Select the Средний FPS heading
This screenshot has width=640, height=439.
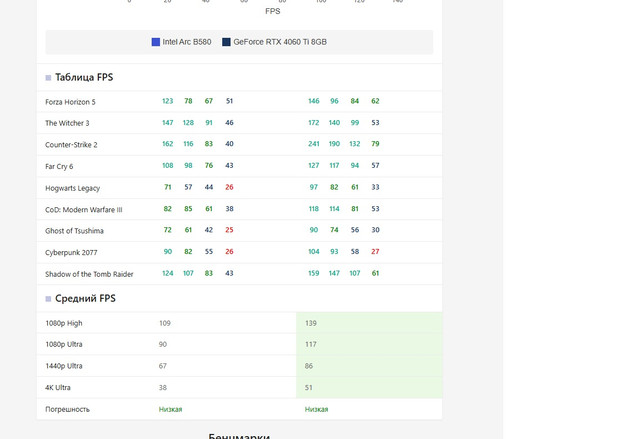click(x=85, y=298)
